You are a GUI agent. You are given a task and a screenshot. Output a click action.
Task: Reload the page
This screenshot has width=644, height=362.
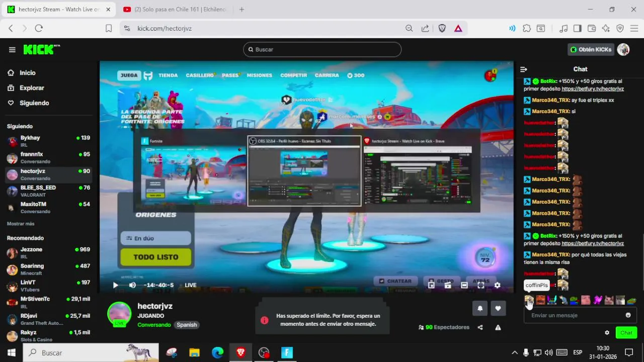click(x=39, y=29)
